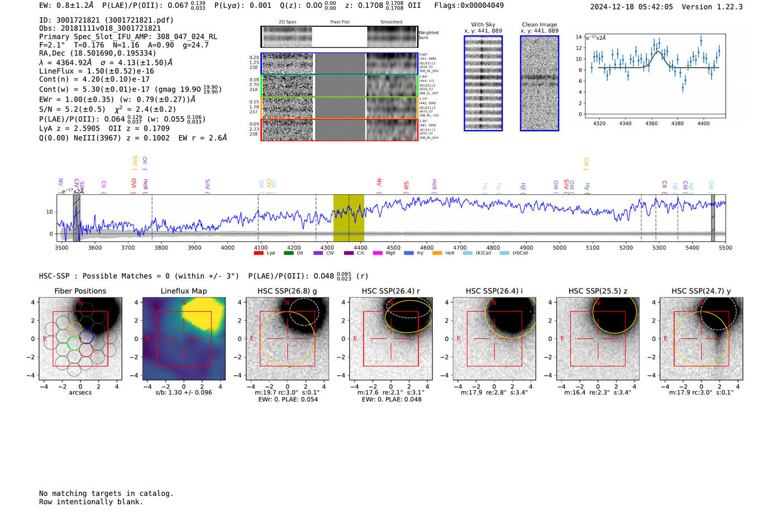Click the blue Hγ legend swatch
This screenshot has height=532, width=782.
(409, 253)
